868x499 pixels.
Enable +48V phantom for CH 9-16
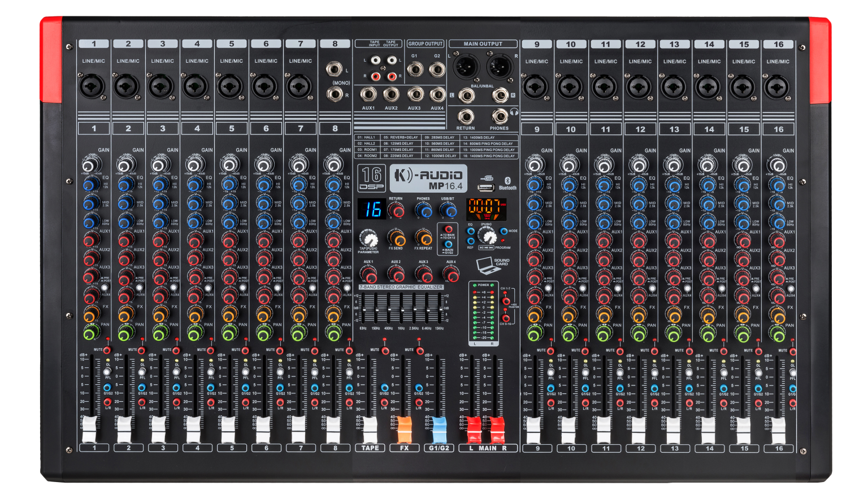pos(506,318)
